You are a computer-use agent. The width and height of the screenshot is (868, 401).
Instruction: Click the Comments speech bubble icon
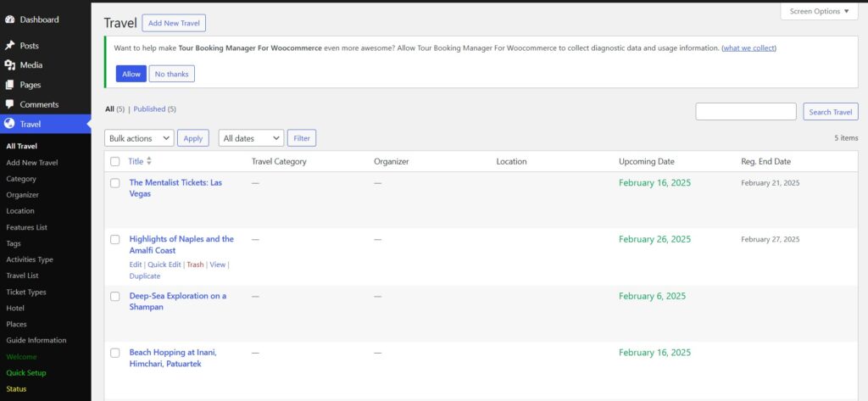[x=9, y=104]
